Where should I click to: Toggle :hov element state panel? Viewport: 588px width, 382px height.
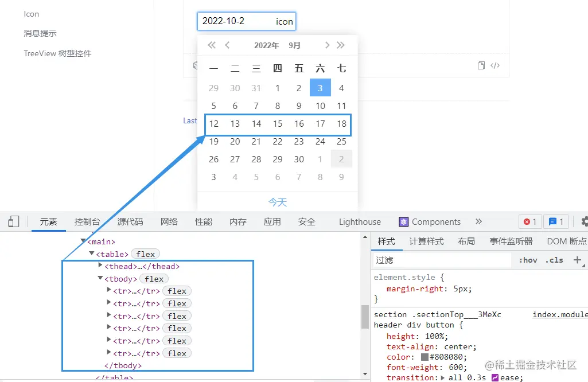pos(528,260)
